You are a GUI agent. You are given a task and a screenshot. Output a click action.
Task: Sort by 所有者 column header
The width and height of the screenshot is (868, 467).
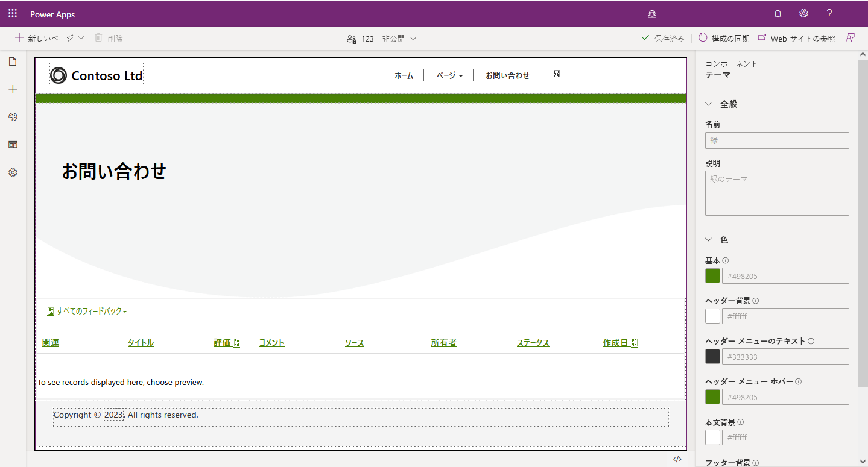tap(444, 343)
